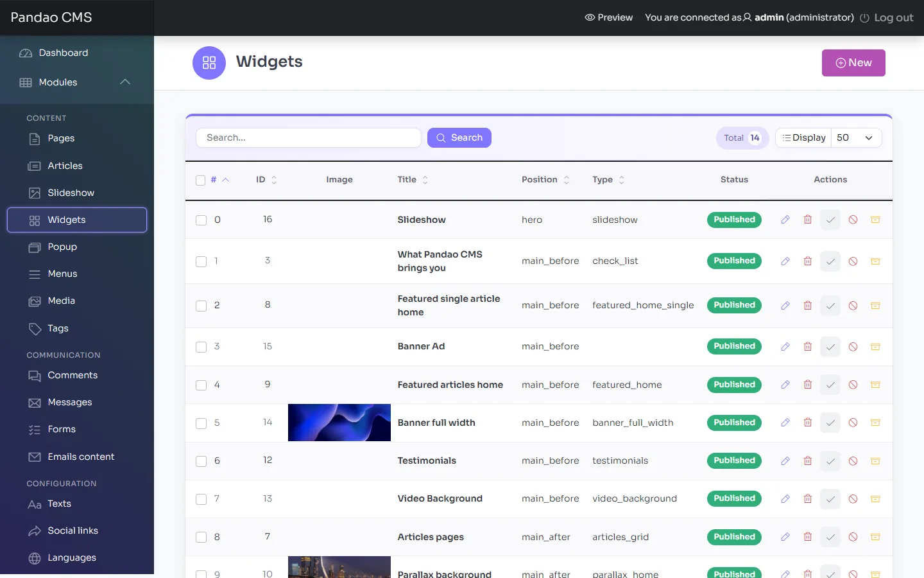Screen dimensions: 924x578
Task: Sort the table by Type
Action: click(608, 180)
